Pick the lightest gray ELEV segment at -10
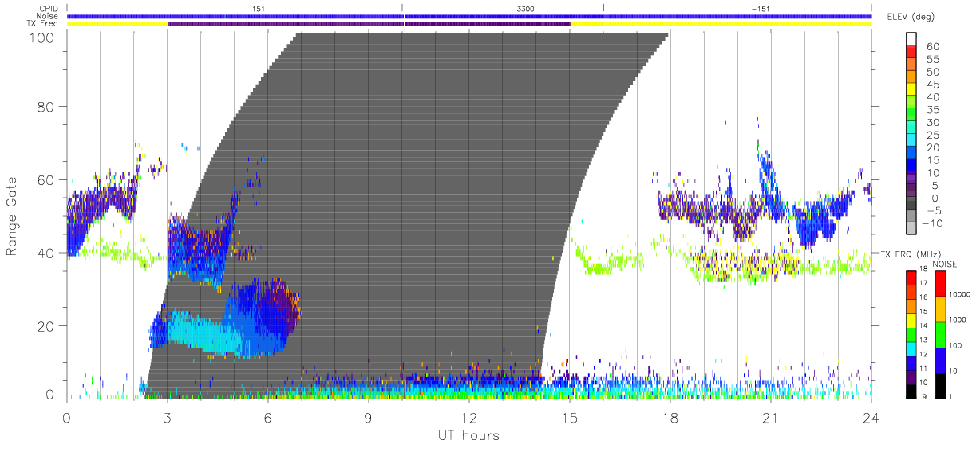Image resolution: width=980 pixels, height=452 pixels. click(x=912, y=229)
